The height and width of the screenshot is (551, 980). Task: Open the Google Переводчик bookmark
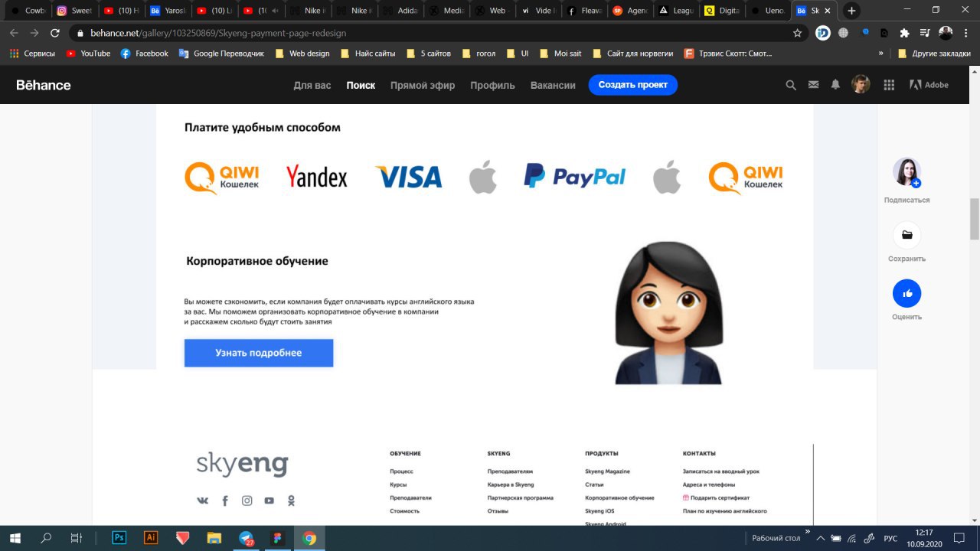click(x=221, y=54)
